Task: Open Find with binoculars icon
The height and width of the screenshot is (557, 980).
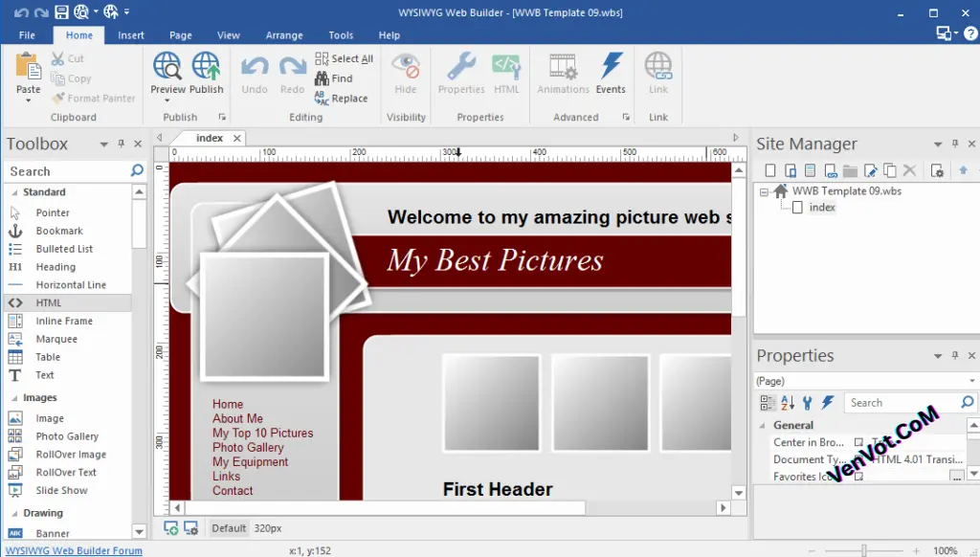Action: [x=334, y=78]
